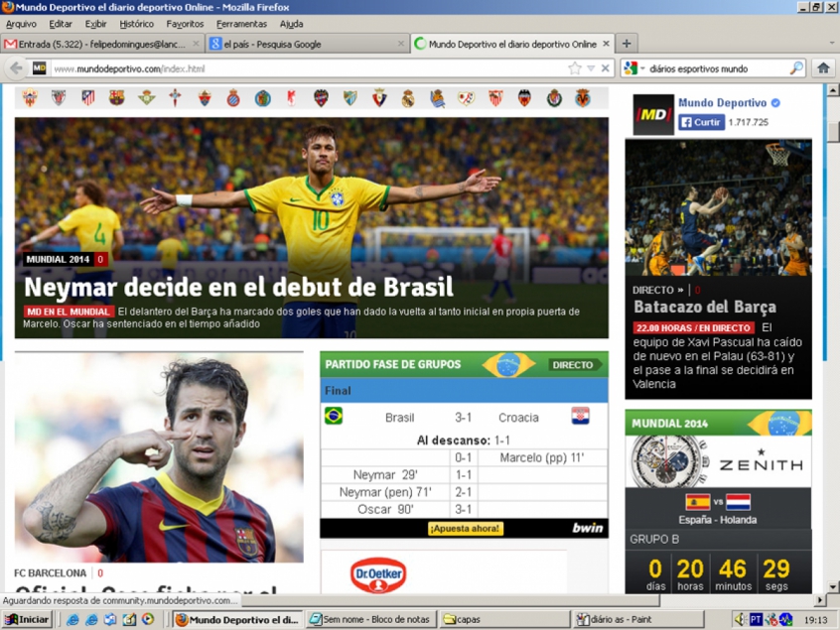The height and width of the screenshot is (630, 840).
Task: Open the Villarreal crest link
Action: 583,98
